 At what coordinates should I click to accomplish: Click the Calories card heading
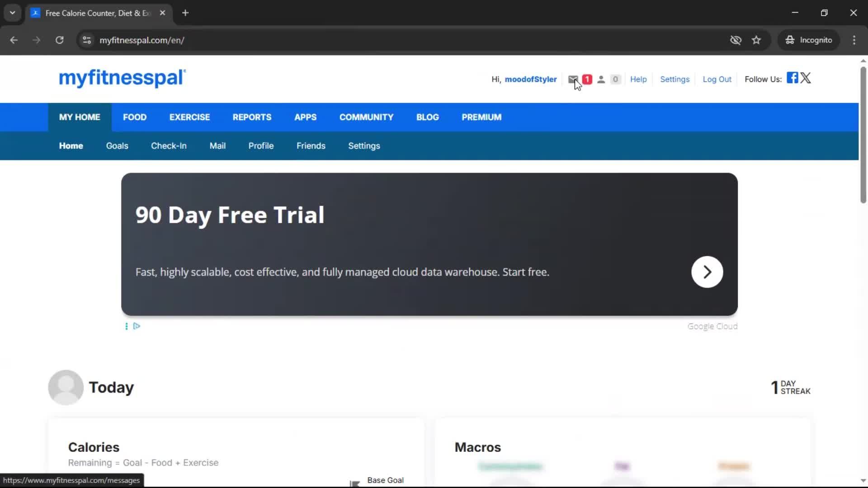click(x=94, y=447)
